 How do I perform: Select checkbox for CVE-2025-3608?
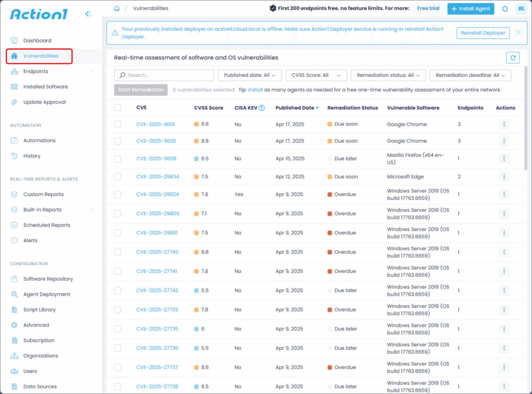click(x=118, y=159)
